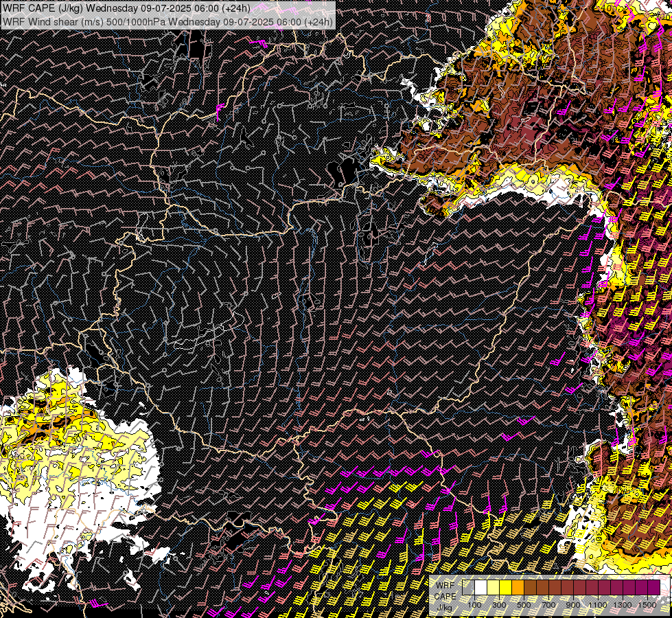Select the gray swatch left of 100 in legend
This screenshot has height=618, width=672.
[468, 587]
